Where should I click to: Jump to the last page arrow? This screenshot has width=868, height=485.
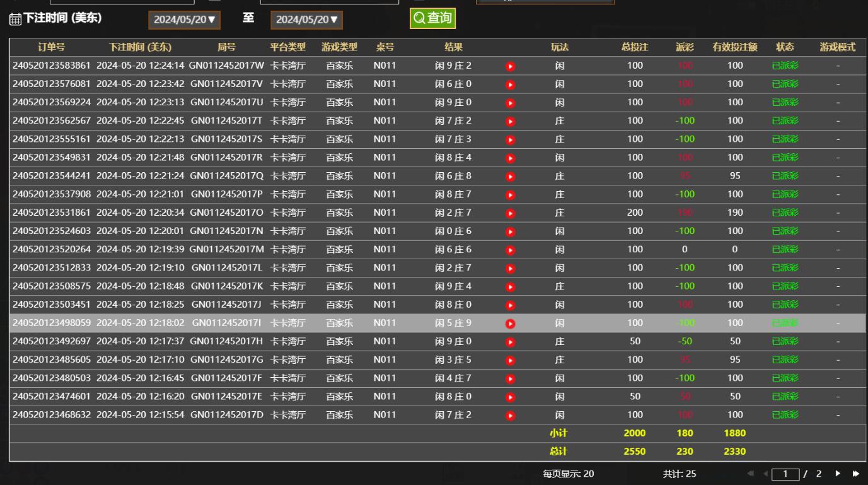856,474
